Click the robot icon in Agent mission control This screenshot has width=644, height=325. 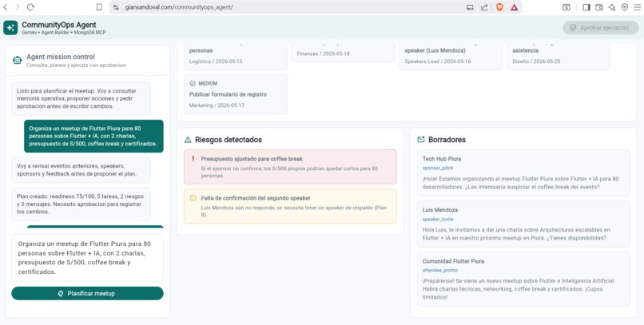click(17, 60)
